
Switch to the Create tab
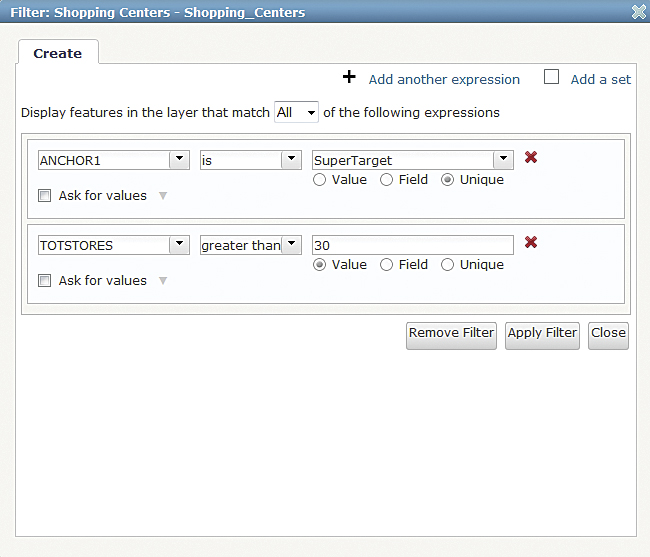point(58,53)
